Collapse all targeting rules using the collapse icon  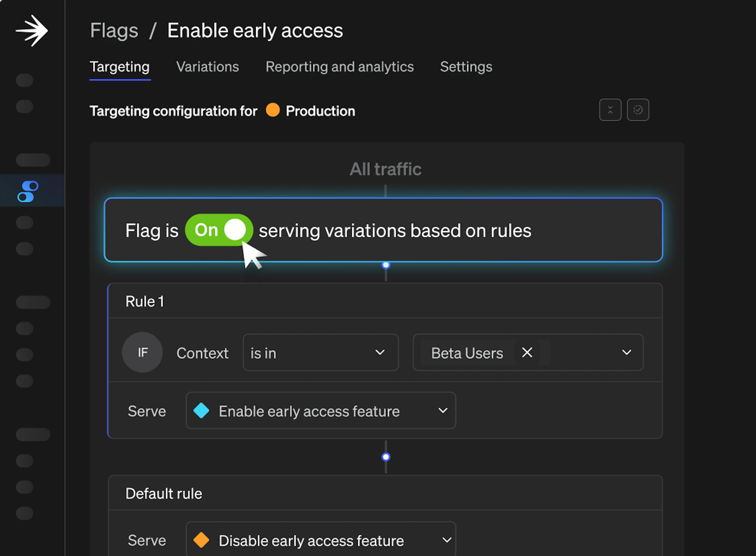click(610, 110)
